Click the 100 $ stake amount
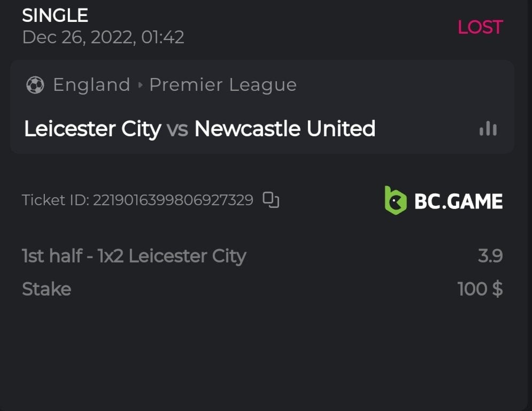Screen dimensions: 532x411 (x=480, y=289)
